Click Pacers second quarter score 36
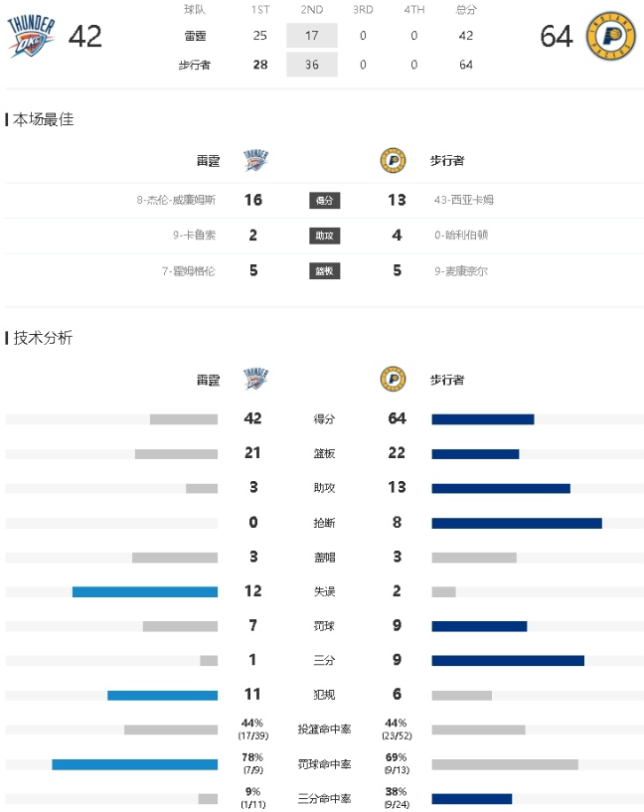The height and width of the screenshot is (812, 644). (x=312, y=65)
